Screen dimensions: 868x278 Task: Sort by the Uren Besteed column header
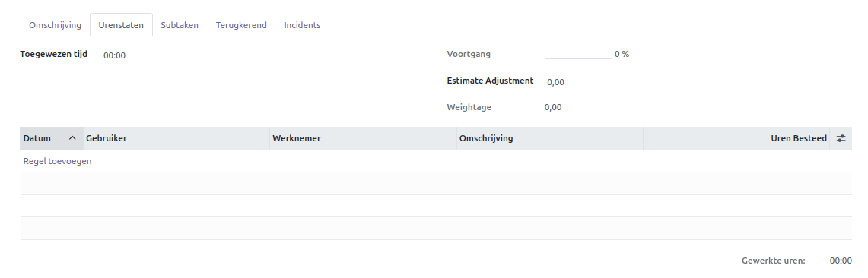click(x=736, y=139)
